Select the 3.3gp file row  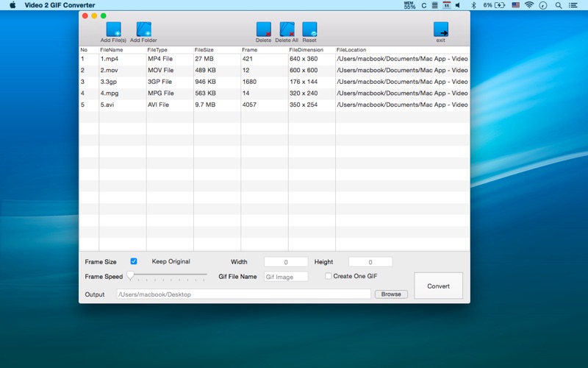[274, 82]
